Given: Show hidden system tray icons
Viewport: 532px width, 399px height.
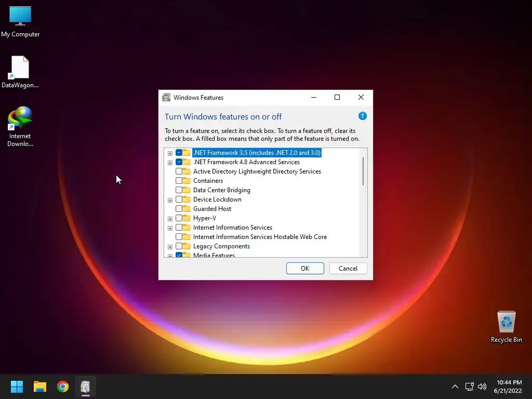Looking at the screenshot, I should pos(455,387).
